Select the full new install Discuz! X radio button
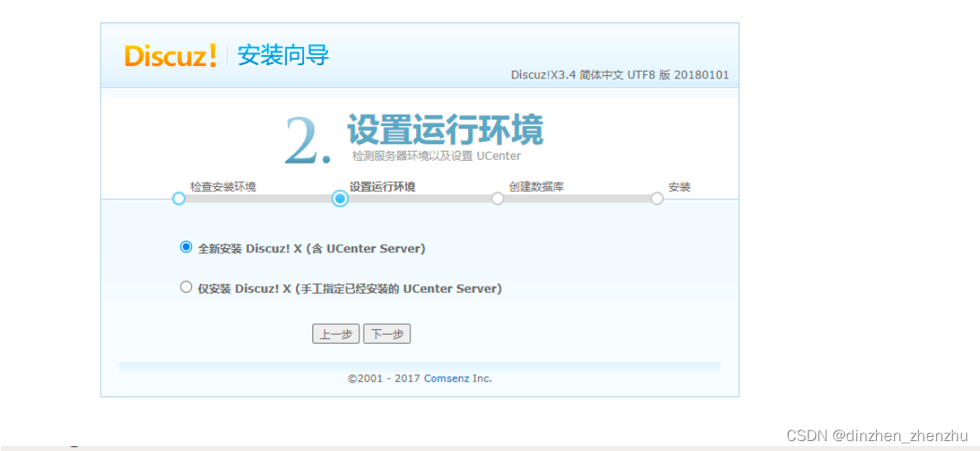 coord(185,247)
